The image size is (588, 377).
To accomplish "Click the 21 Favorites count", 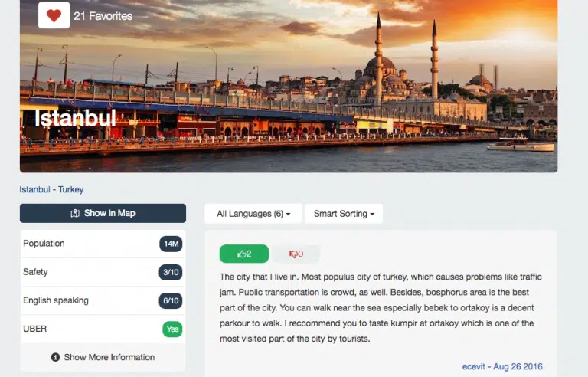I will (103, 15).
